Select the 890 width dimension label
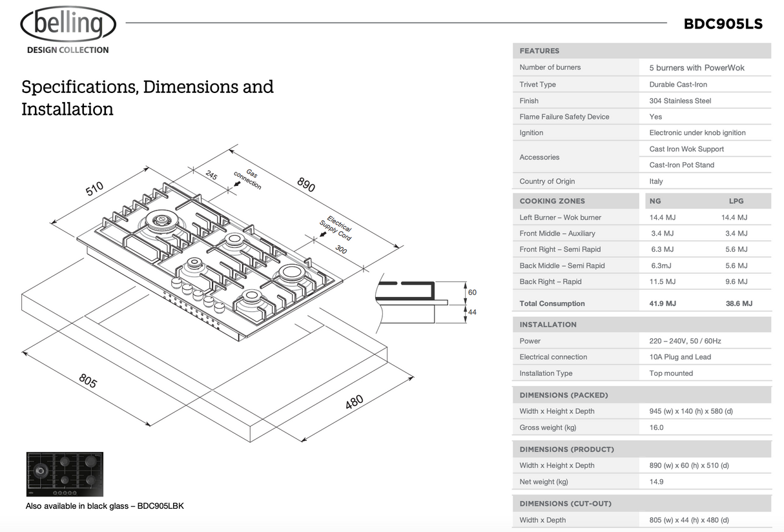The height and width of the screenshot is (532, 784). (305, 184)
